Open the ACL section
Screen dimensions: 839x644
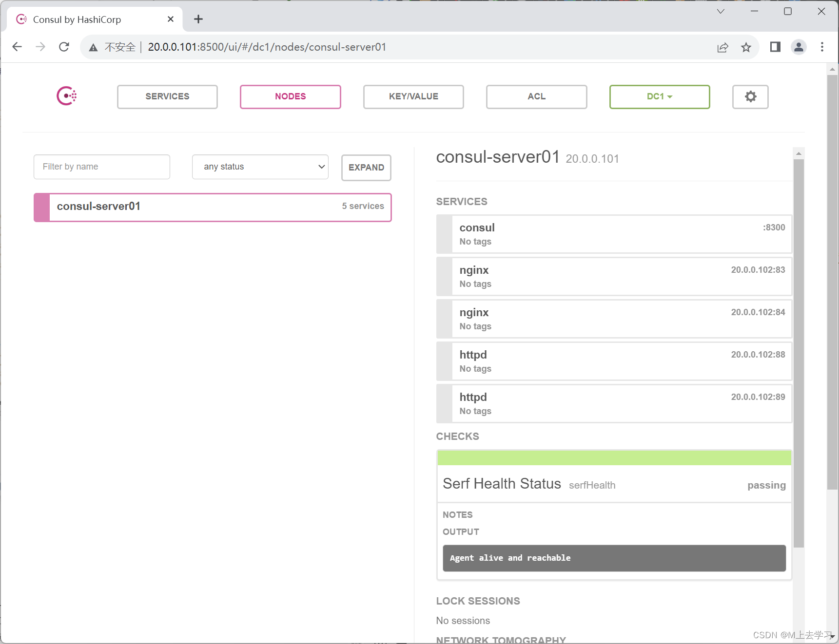click(x=537, y=96)
